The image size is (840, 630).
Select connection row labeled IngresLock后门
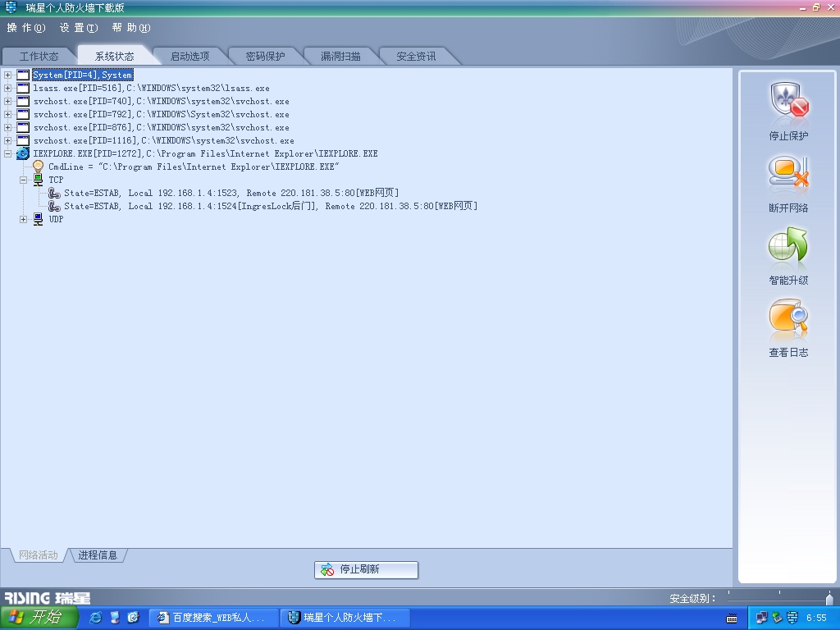click(271, 206)
